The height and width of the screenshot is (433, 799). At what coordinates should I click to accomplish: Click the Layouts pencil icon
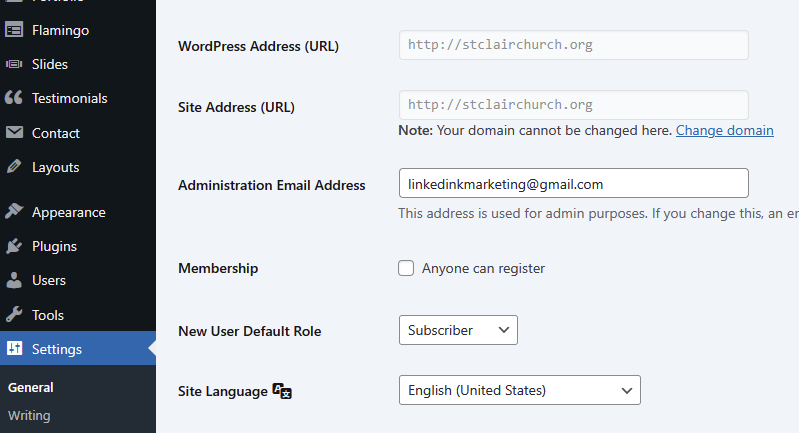point(14,167)
